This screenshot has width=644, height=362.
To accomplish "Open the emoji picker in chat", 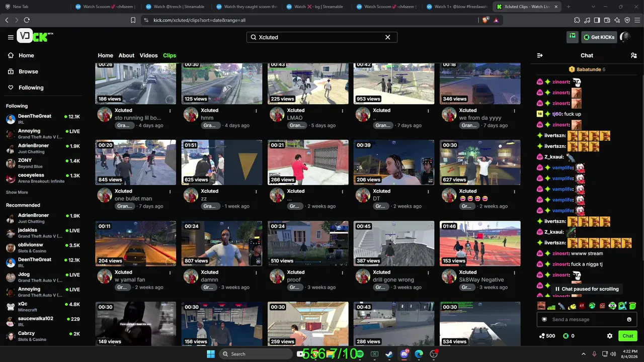I will pyautogui.click(x=629, y=319).
